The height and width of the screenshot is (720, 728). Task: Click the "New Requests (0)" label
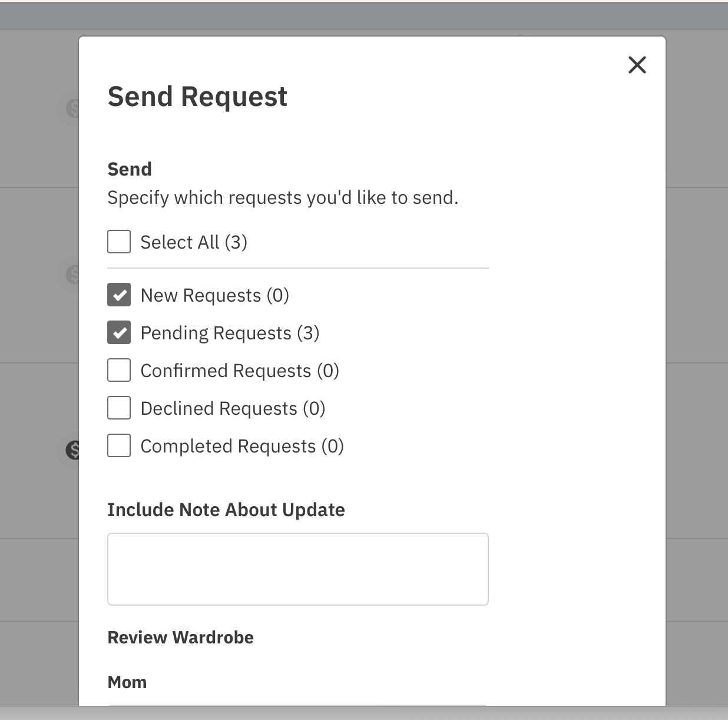tap(215, 295)
